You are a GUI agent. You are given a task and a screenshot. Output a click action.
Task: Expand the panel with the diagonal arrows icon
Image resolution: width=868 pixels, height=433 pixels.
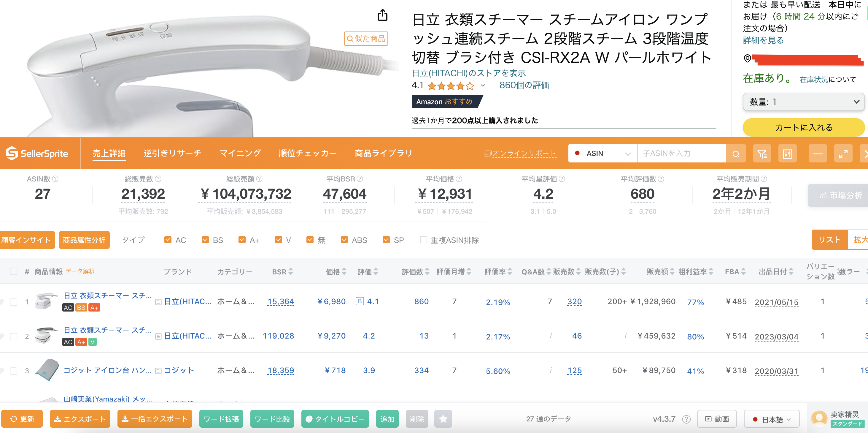843,154
